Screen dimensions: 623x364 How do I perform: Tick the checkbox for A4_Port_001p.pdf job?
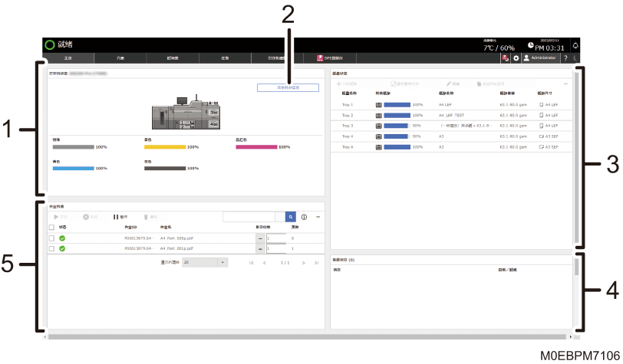(x=51, y=248)
